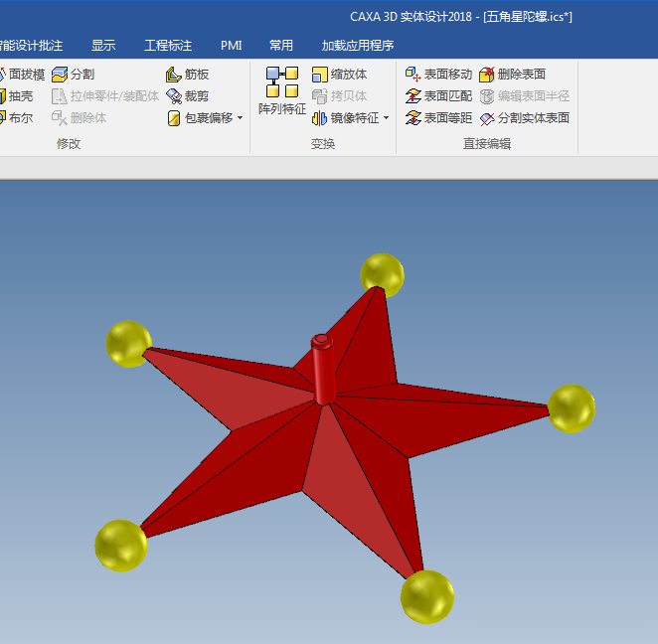Open the 包裹偏移 dropdown arrow
Image resolution: width=658 pixels, height=644 pixels.
tap(240, 118)
